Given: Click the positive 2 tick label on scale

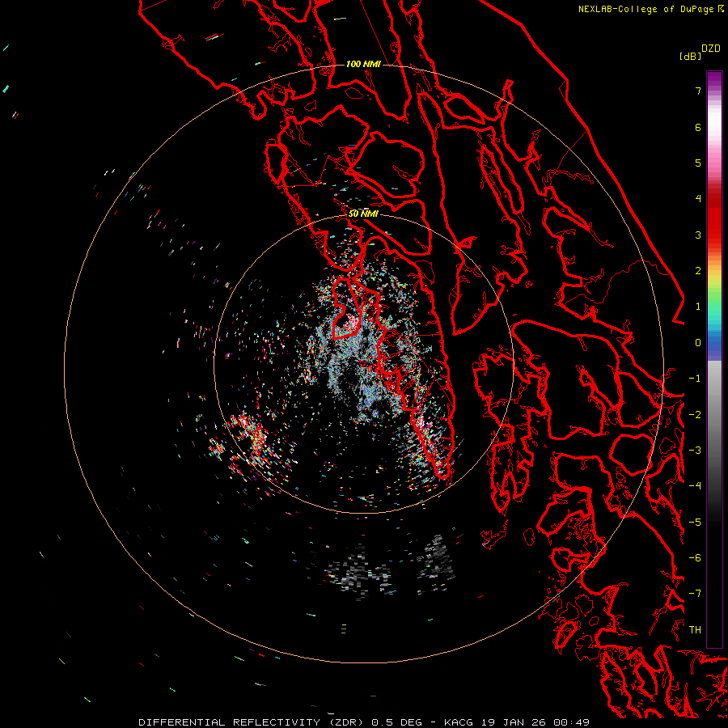Looking at the screenshot, I should pos(698,271).
